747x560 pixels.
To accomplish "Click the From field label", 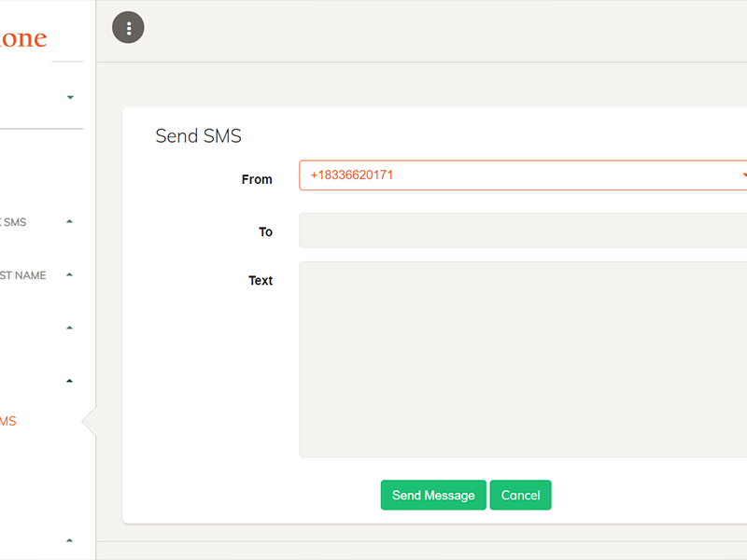I will coord(257,179).
